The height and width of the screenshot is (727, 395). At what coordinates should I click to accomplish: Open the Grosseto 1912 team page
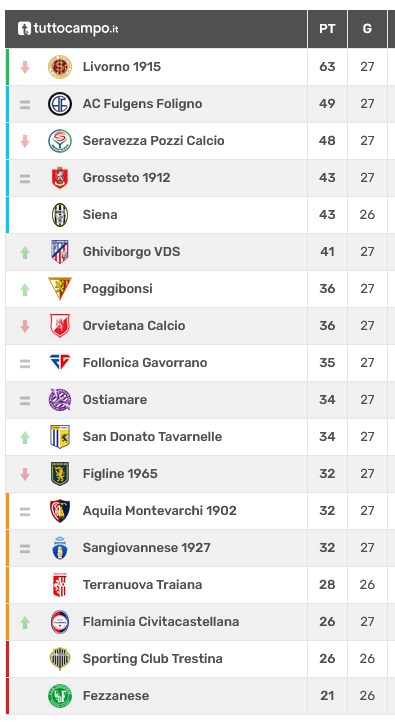point(127,178)
